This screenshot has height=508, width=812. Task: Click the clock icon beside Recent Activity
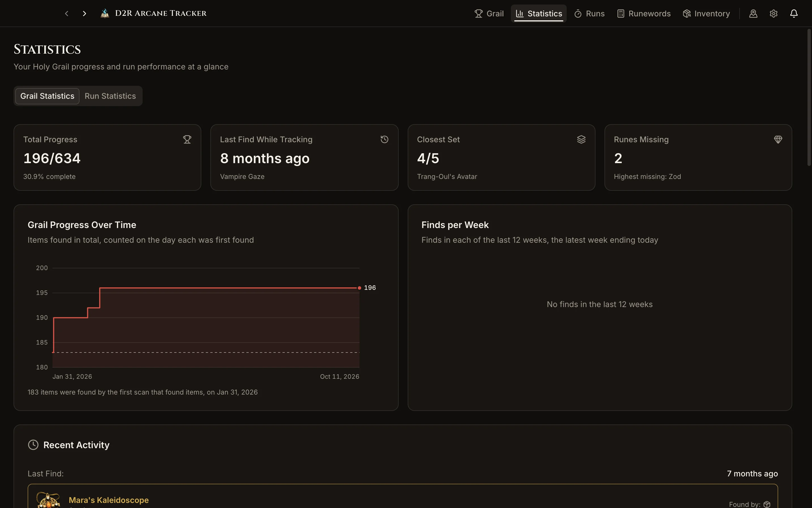33,445
